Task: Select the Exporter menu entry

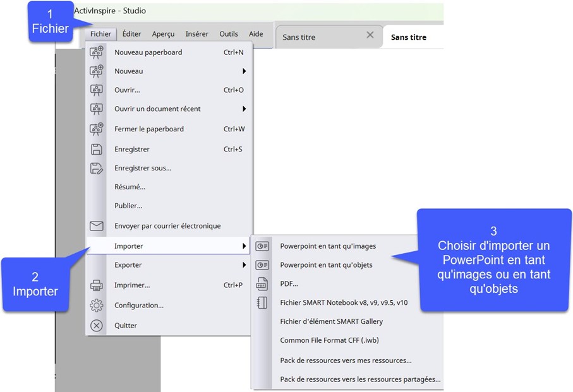Action: coord(169,265)
